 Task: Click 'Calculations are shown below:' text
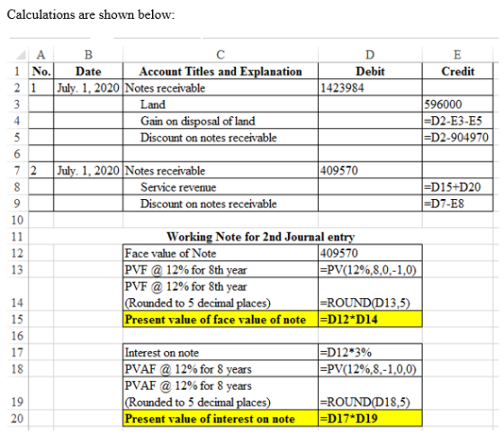pos(91,14)
